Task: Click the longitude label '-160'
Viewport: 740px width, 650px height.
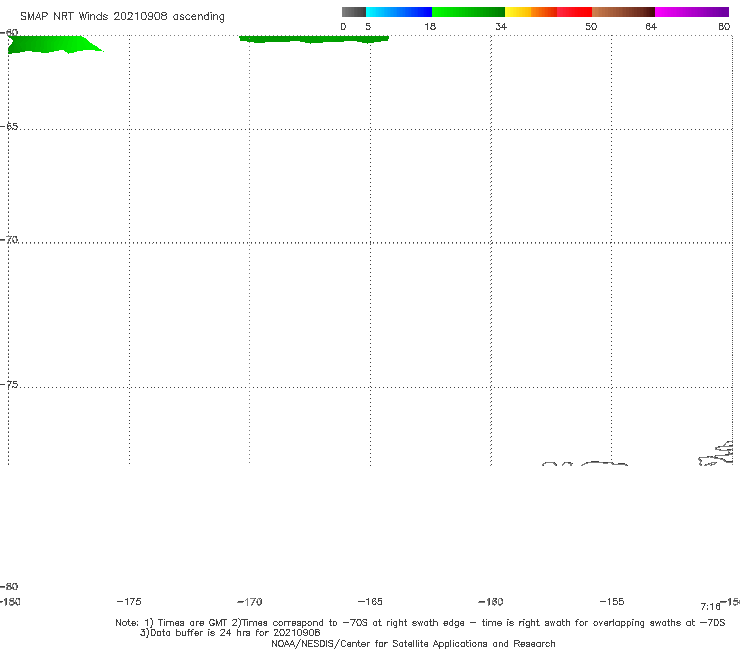Action: pos(491,602)
